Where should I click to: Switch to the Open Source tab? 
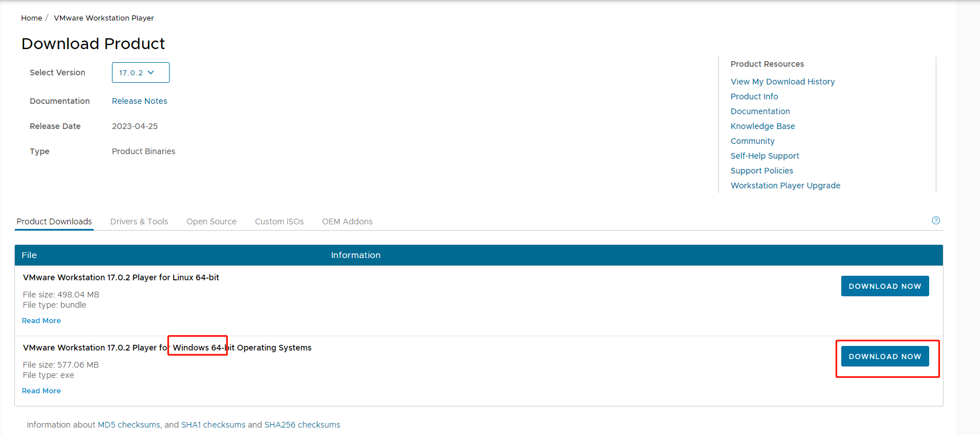coord(211,221)
